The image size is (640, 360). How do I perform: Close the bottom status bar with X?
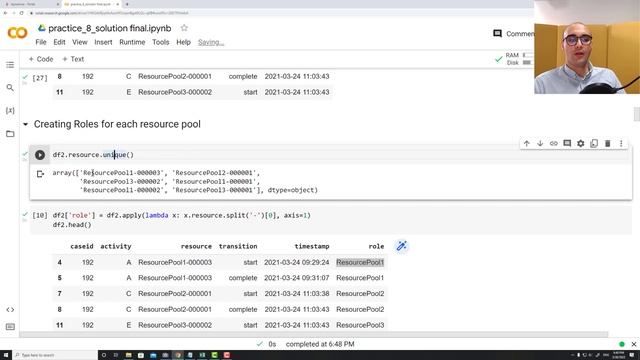tap(633, 344)
